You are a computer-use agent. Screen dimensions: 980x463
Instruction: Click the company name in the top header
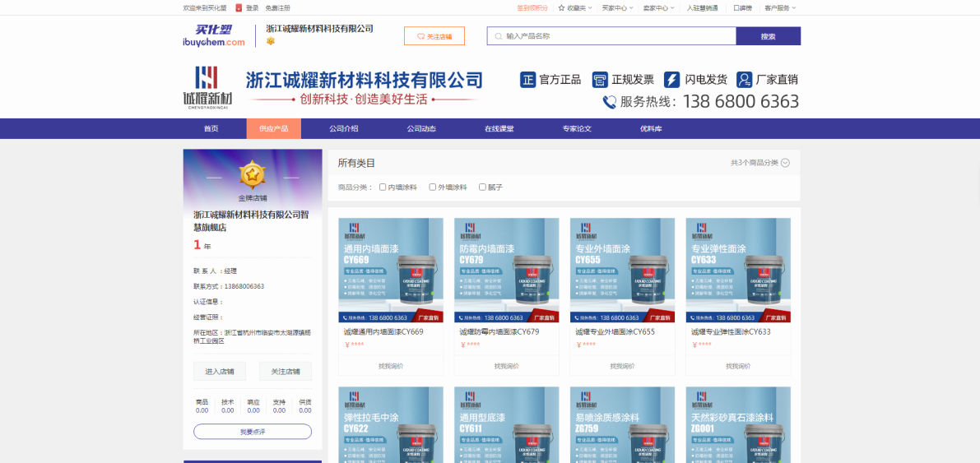click(319, 29)
